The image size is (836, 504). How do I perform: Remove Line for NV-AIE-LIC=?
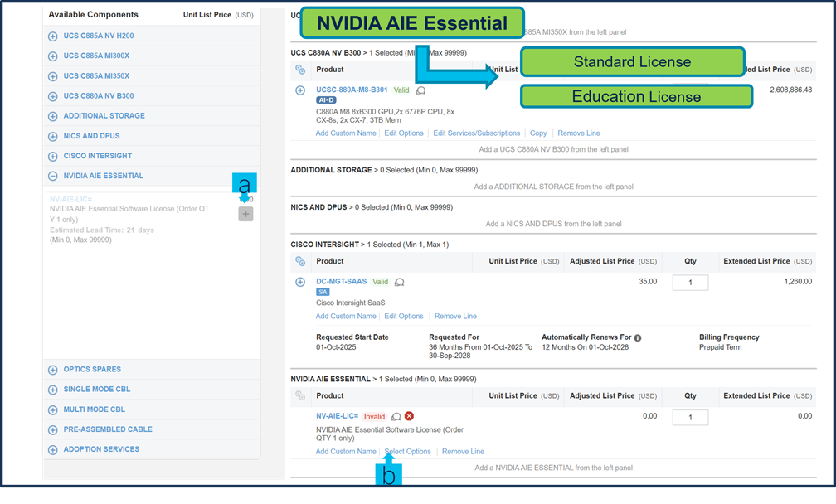click(x=463, y=452)
